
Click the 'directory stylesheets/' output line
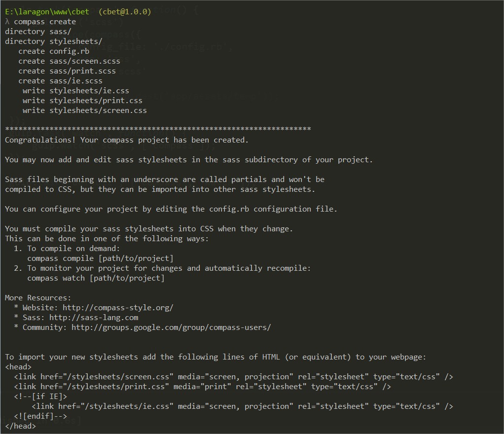click(54, 41)
